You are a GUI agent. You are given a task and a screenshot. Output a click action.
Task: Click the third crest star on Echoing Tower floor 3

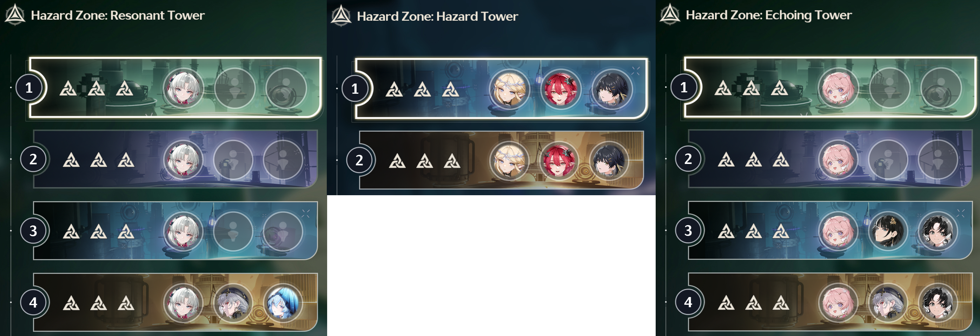click(x=781, y=231)
